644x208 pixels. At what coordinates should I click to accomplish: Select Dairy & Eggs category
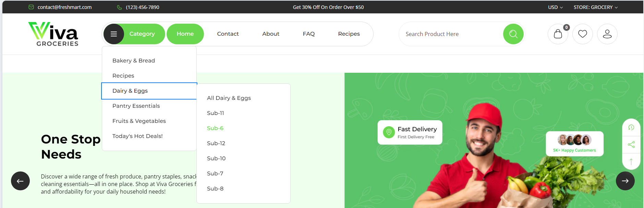(149, 91)
